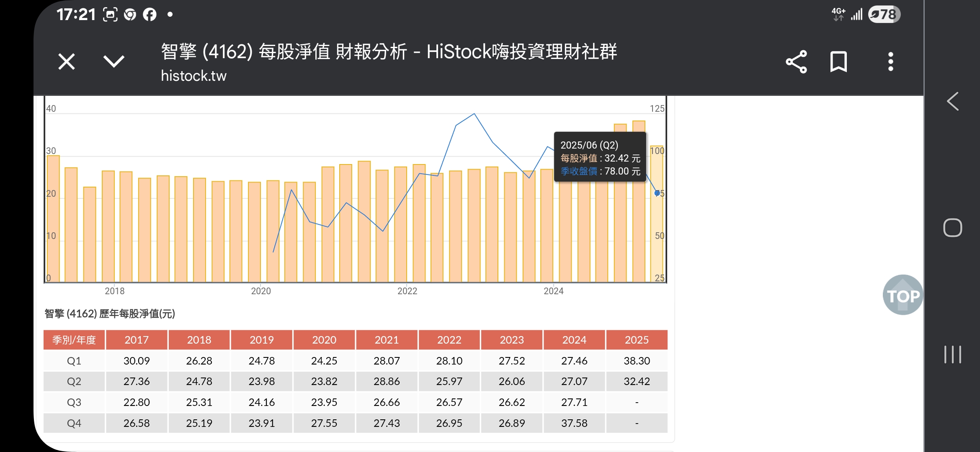Tap the TOP scroll-up button
Image resolution: width=980 pixels, height=452 pixels.
tap(903, 295)
